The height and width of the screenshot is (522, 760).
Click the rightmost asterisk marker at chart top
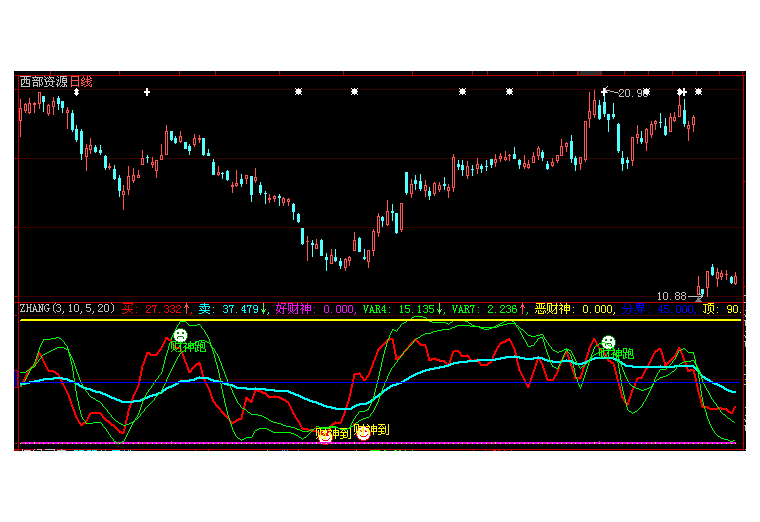[x=698, y=92]
